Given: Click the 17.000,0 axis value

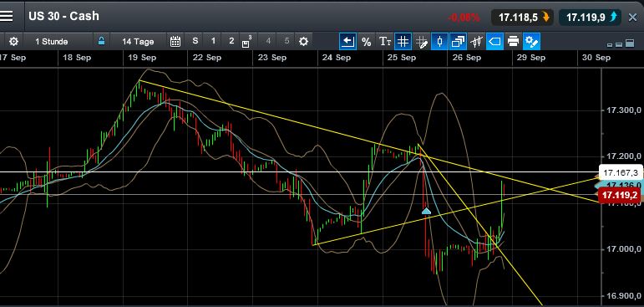Looking at the screenshot, I should tap(623, 249).
